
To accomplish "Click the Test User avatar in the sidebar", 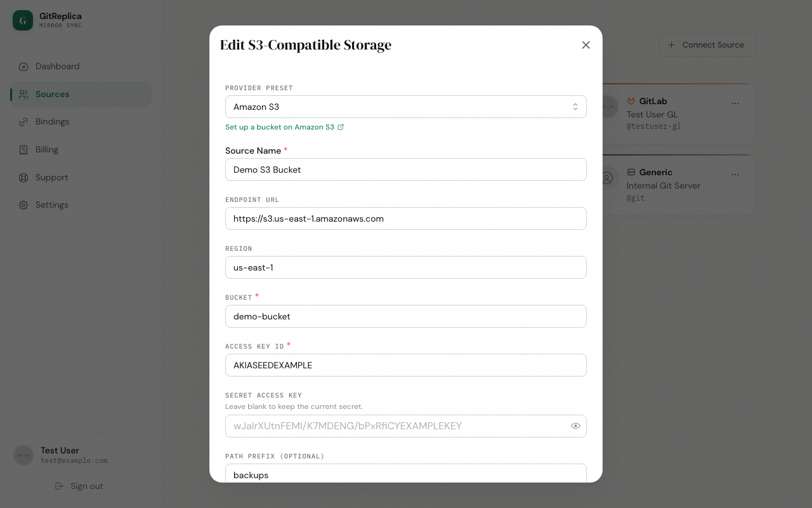I will click(x=23, y=455).
